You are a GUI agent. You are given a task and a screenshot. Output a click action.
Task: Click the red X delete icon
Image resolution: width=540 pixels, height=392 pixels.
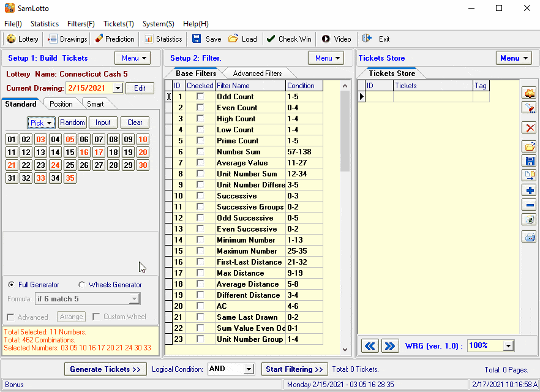coord(530,128)
